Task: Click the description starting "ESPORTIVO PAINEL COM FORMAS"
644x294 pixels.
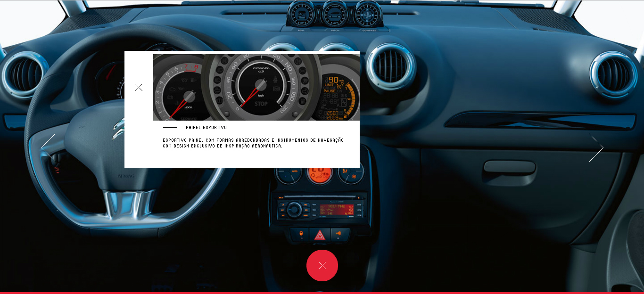Action: (x=253, y=143)
